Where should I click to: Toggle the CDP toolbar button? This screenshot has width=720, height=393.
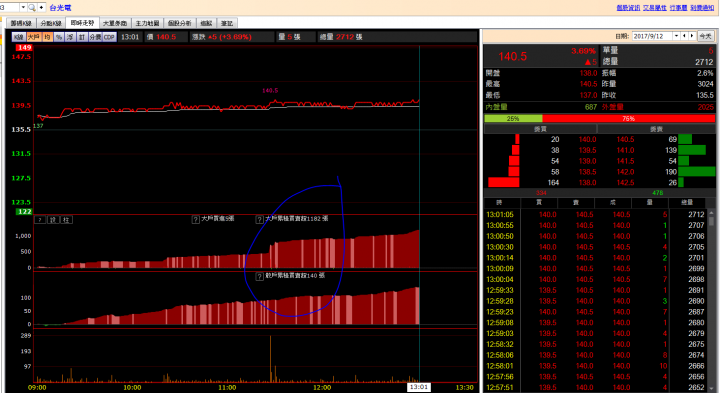click(109, 37)
